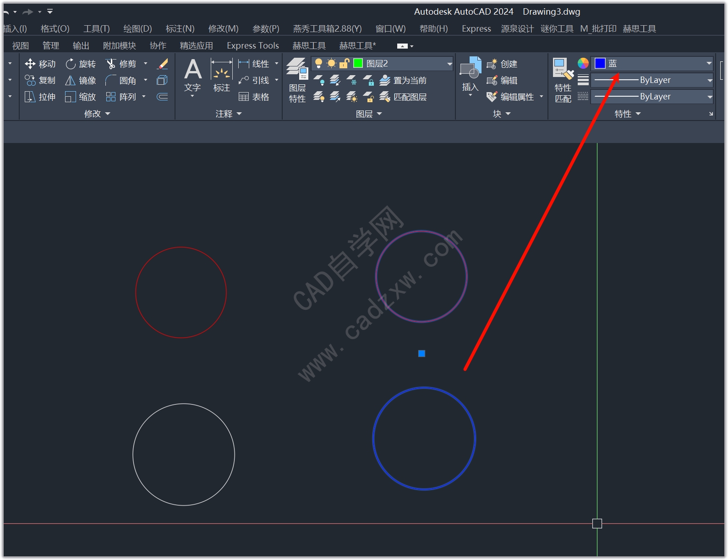This screenshot has height=560, width=728.
Task: Select the Linear dimension (线性) tool
Action: tap(254, 64)
